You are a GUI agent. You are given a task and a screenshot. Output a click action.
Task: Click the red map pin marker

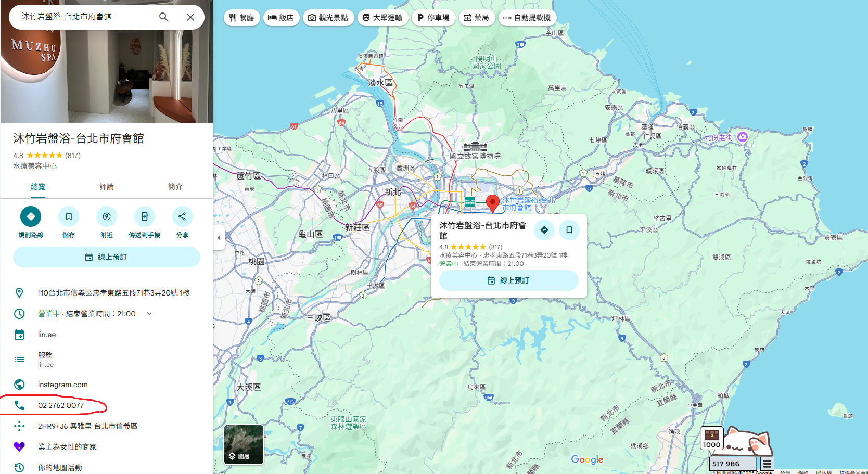(492, 203)
